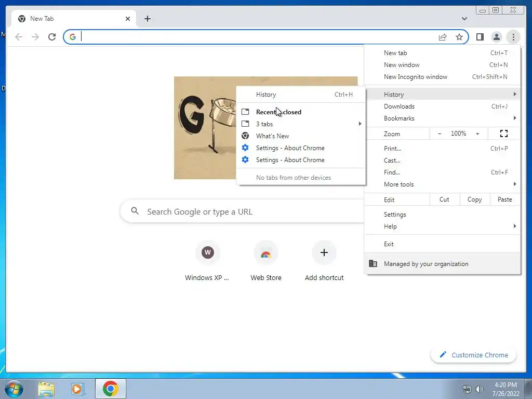The height and width of the screenshot is (399, 532).
Task: Bookmark this tab with the star icon
Action: pos(459,37)
